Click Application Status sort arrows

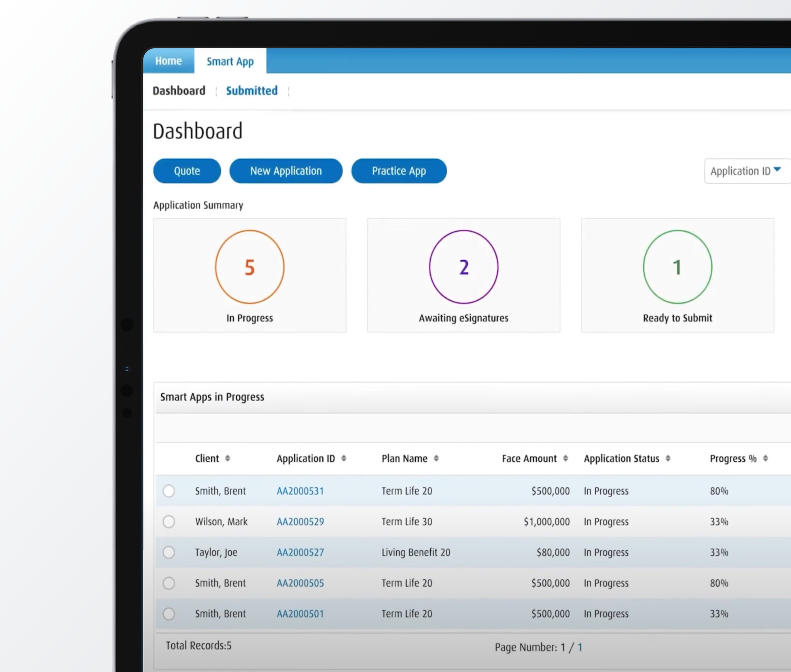click(x=668, y=458)
